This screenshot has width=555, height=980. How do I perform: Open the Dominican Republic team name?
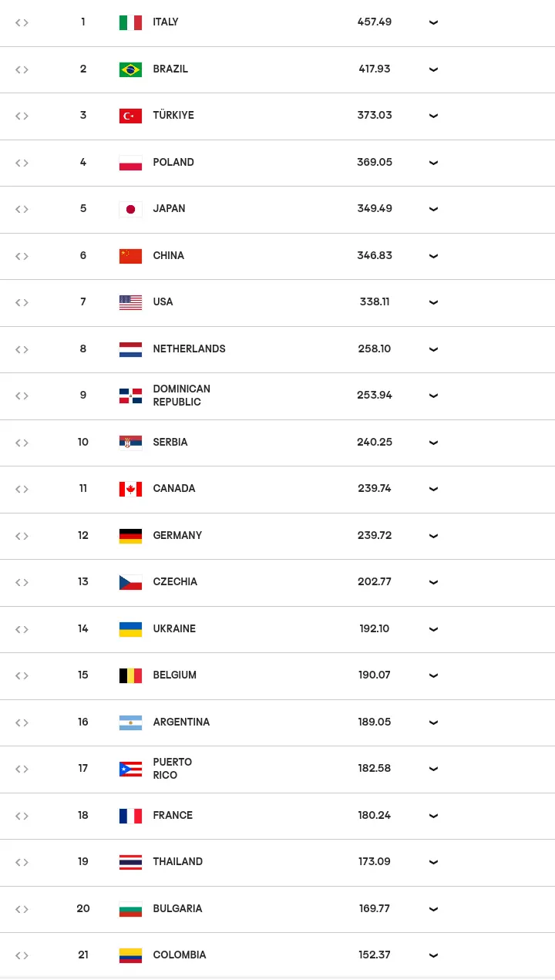pyautogui.click(x=181, y=396)
